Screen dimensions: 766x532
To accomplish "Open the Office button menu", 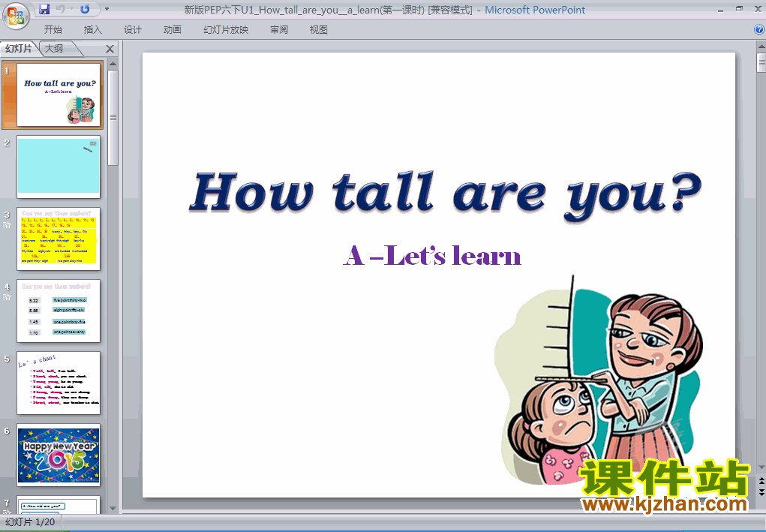I will pyautogui.click(x=16, y=16).
